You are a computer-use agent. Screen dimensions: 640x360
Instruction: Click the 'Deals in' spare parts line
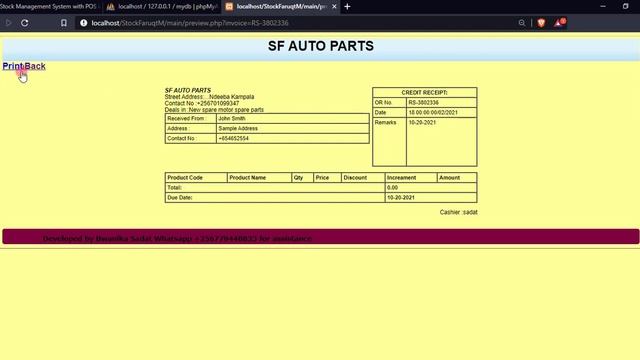[214, 110]
